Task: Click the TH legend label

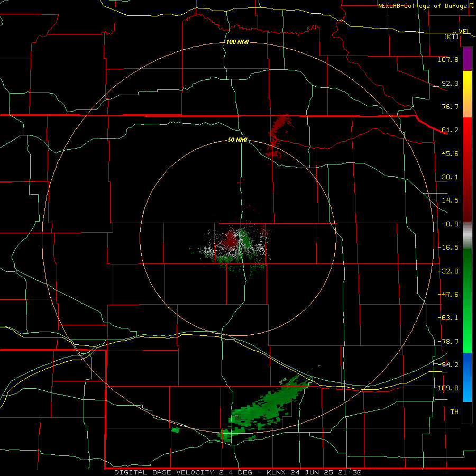Action: 454,412
